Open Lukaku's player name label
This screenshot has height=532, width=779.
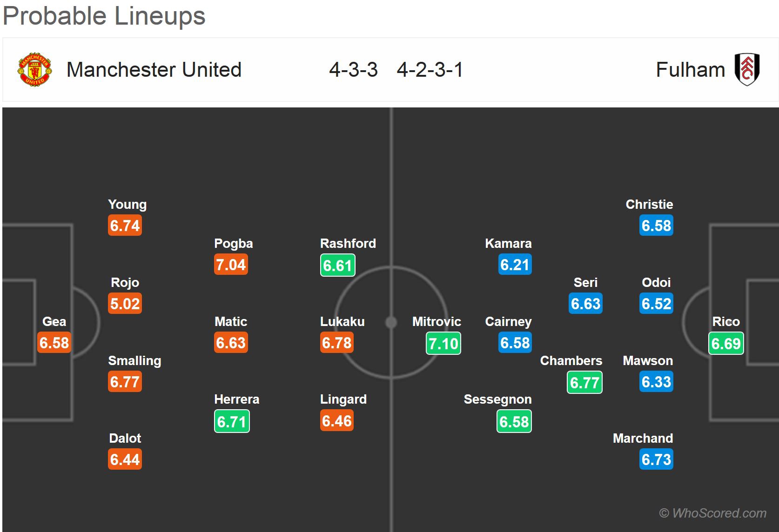tap(342, 322)
